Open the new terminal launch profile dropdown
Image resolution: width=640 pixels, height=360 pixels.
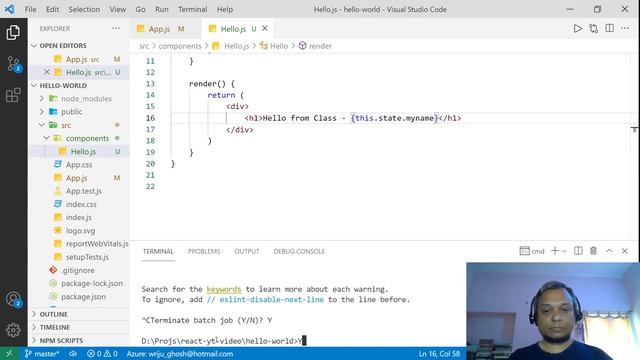tap(564, 251)
